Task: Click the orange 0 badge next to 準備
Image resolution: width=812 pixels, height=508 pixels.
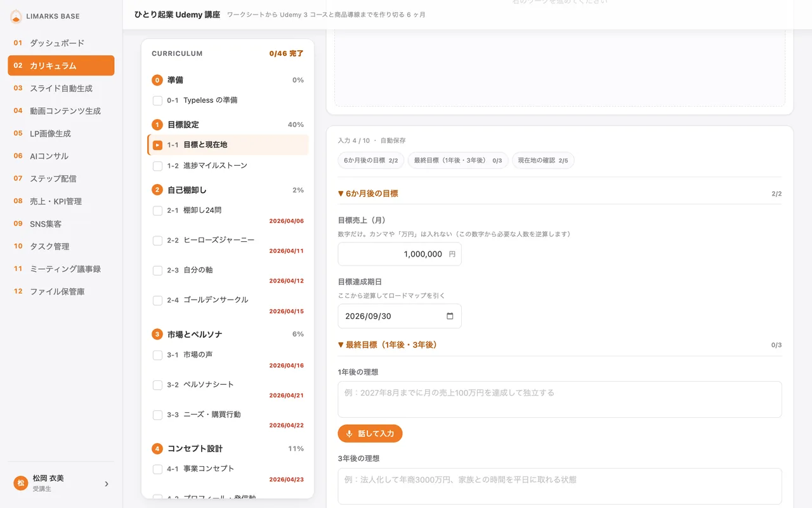Action: (157, 80)
